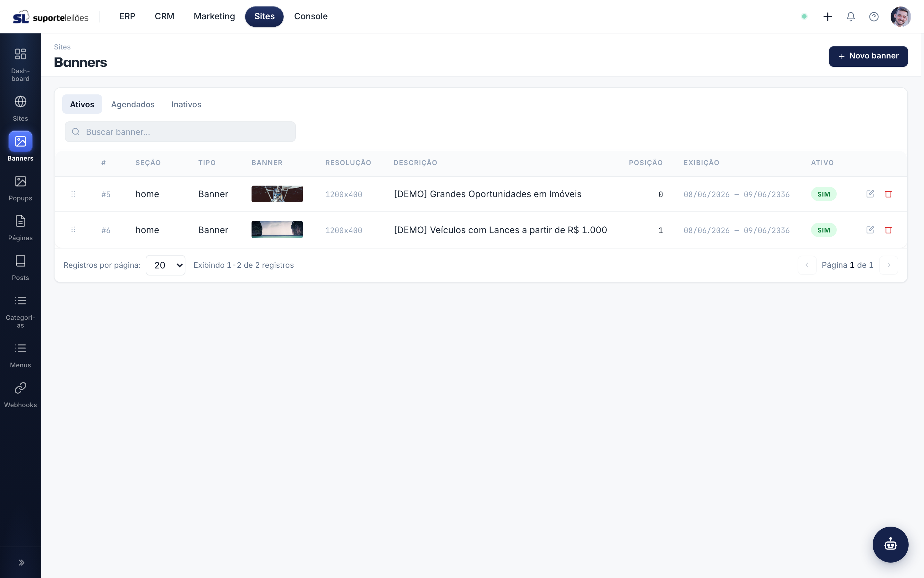Toggle the SIM active badge for banner #5
The width and height of the screenshot is (924, 578).
(x=824, y=194)
